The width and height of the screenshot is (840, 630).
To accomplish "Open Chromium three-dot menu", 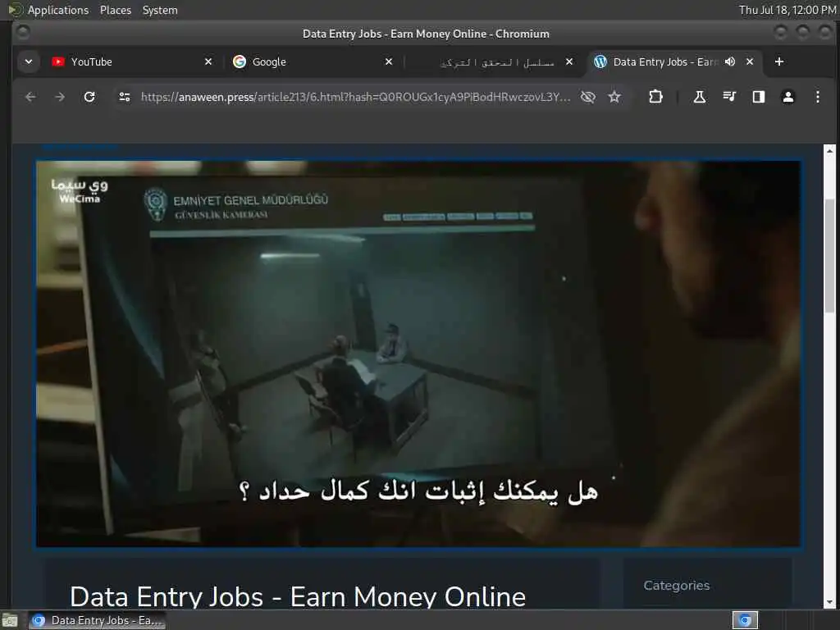I will pos(818,97).
